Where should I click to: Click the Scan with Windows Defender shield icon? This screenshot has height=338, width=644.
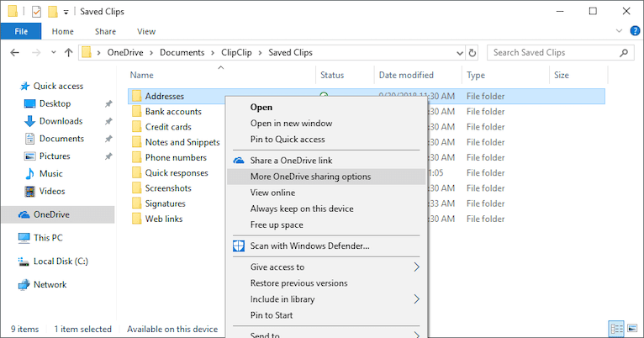tap(237, 246)
